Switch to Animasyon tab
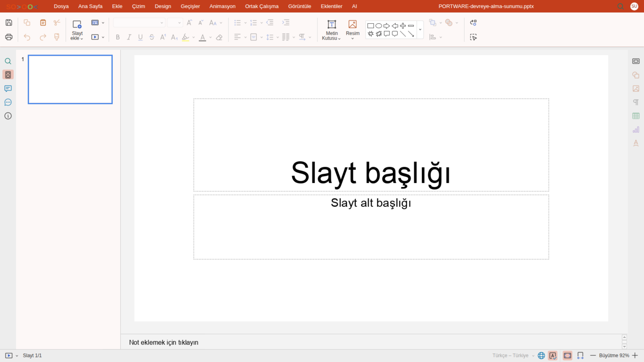The width and height of the screenshot is (644, 362). (222, 6)
